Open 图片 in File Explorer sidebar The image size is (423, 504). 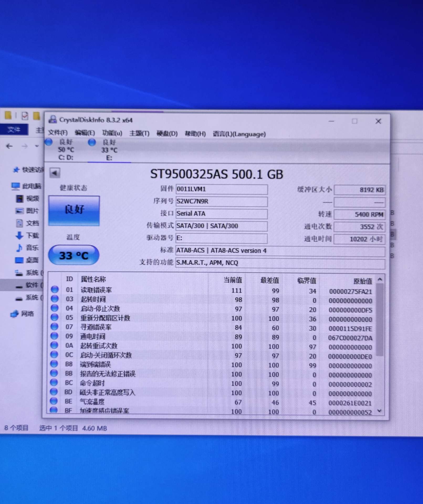[x=27, y=211]
